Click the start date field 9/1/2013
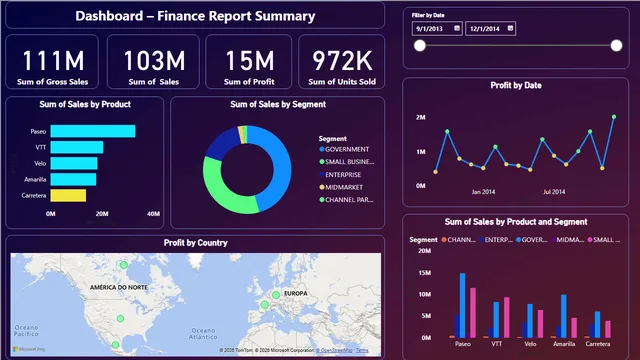 (437, 29)
